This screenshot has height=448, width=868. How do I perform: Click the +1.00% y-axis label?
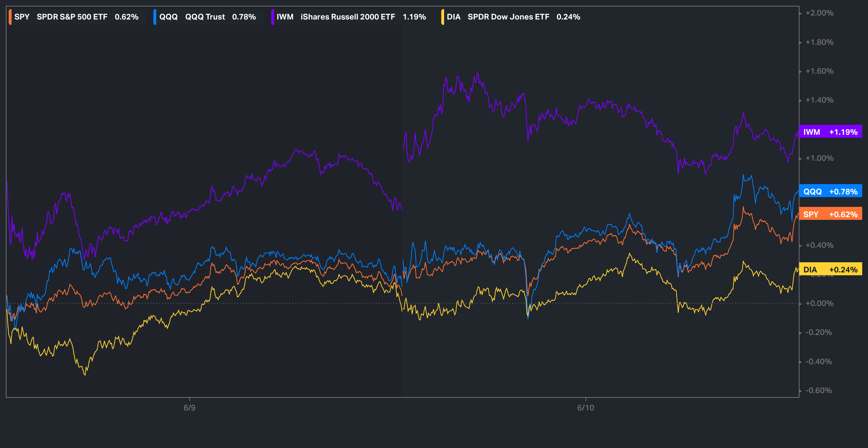coord(820,158)
